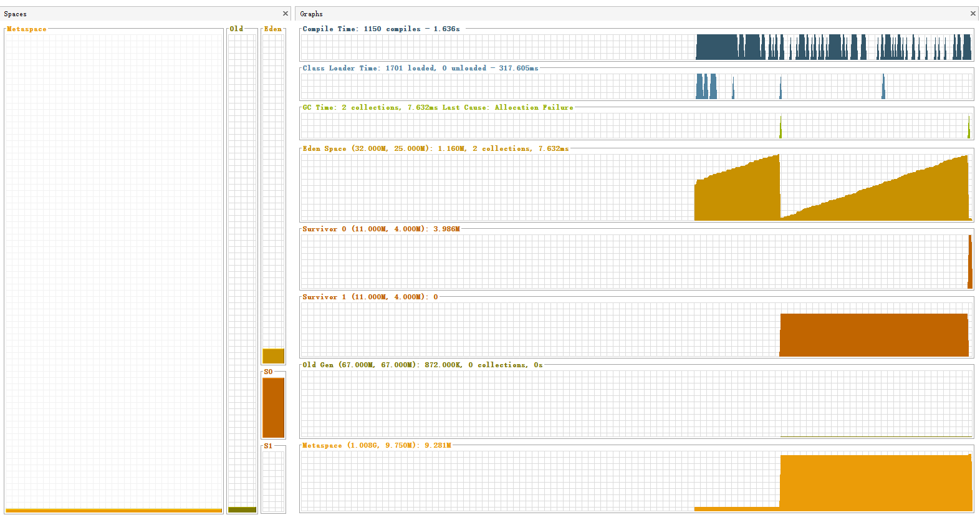Select the Survivor 0 graph area

636,261
